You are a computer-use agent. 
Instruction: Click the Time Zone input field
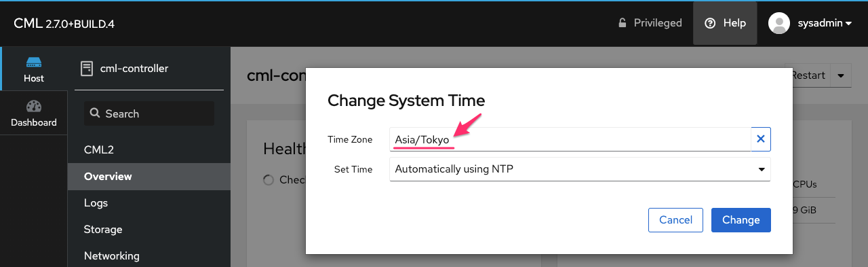pos(570,139)
